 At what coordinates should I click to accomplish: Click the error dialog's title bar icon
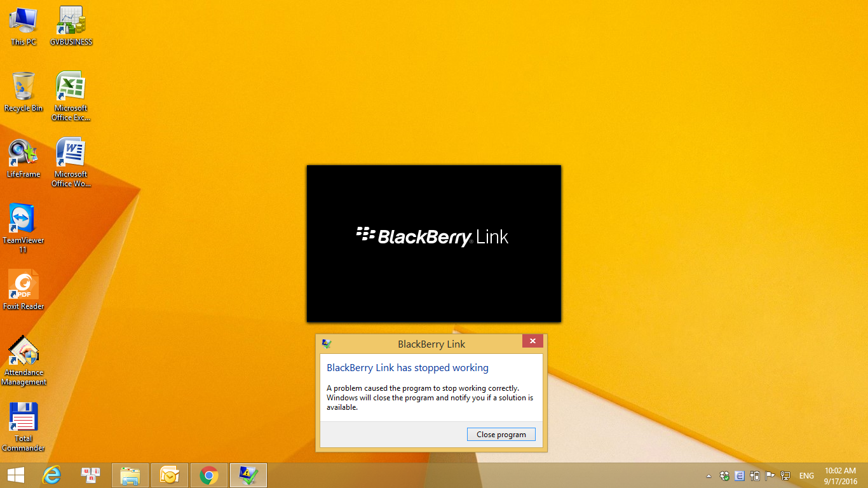click(327, 344)
